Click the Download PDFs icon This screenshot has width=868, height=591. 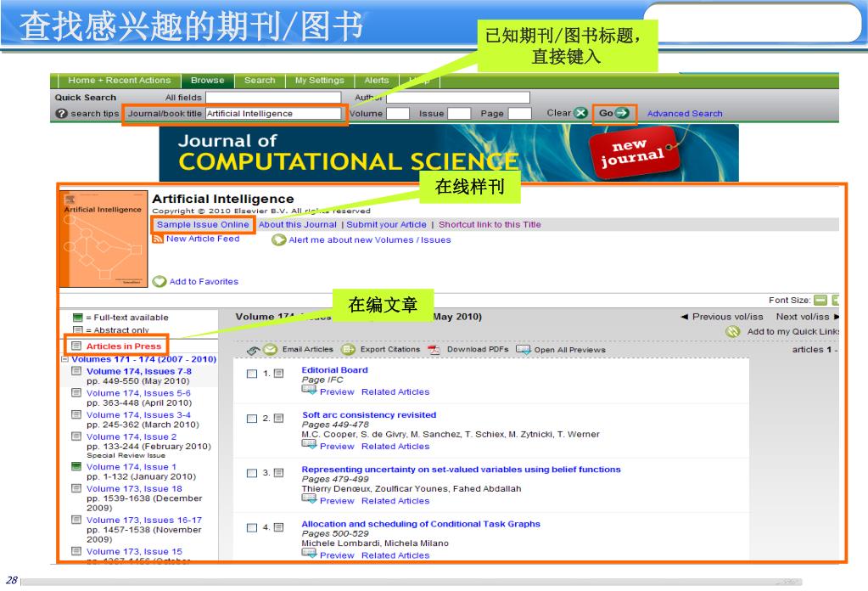pos(434,350)
